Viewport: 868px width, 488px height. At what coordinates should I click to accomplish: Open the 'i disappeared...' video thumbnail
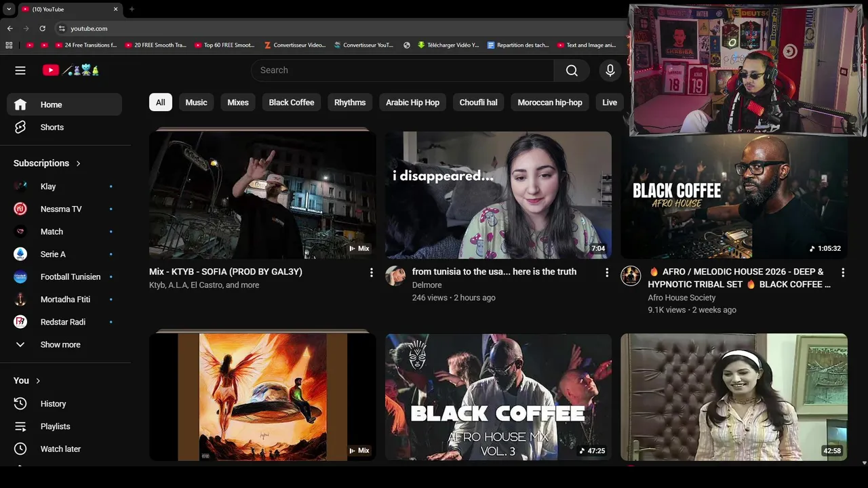498,195
